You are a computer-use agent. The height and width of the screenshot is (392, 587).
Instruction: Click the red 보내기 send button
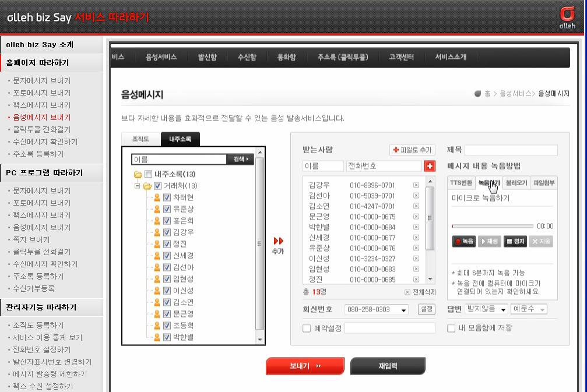[x=305, y=366]
